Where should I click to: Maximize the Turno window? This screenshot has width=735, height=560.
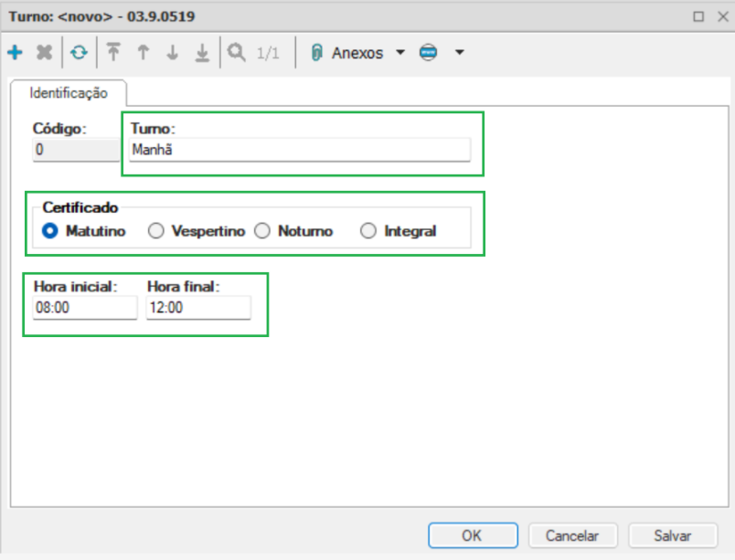(698, 16)
